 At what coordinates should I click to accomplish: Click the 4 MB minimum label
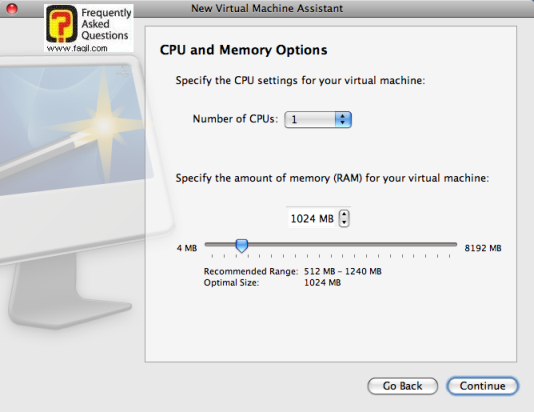click(187, 248)
